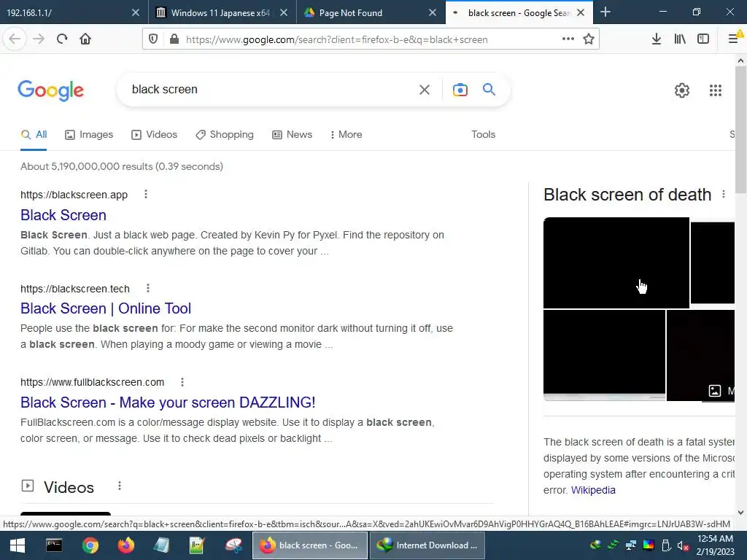The image size is (747, 560).
Task: Click the muted volume tray icon
Action: click(683, 545)
